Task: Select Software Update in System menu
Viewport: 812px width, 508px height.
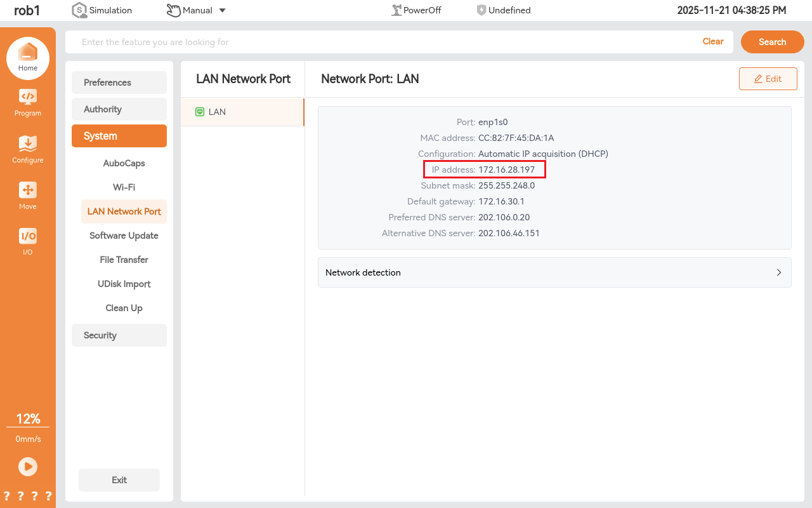Action: 124,236
